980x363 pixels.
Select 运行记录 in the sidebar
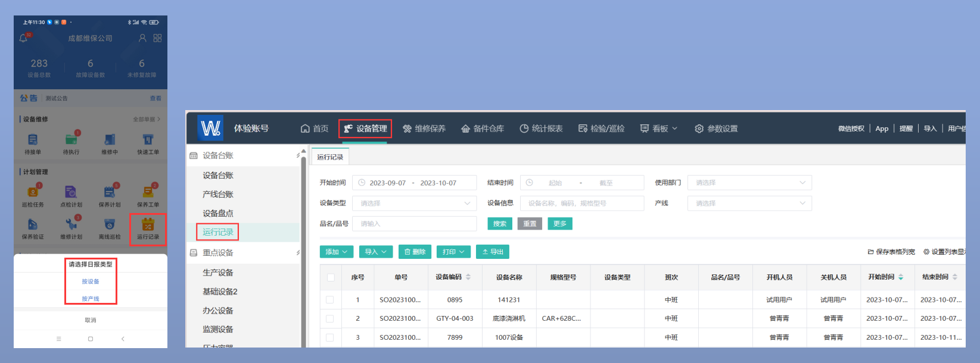click(218, 232)
